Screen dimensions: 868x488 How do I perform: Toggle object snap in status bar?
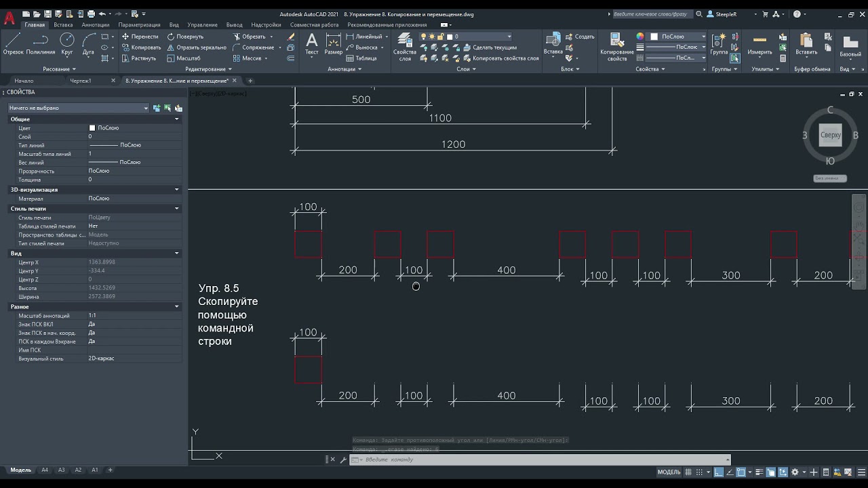[741, 472]
